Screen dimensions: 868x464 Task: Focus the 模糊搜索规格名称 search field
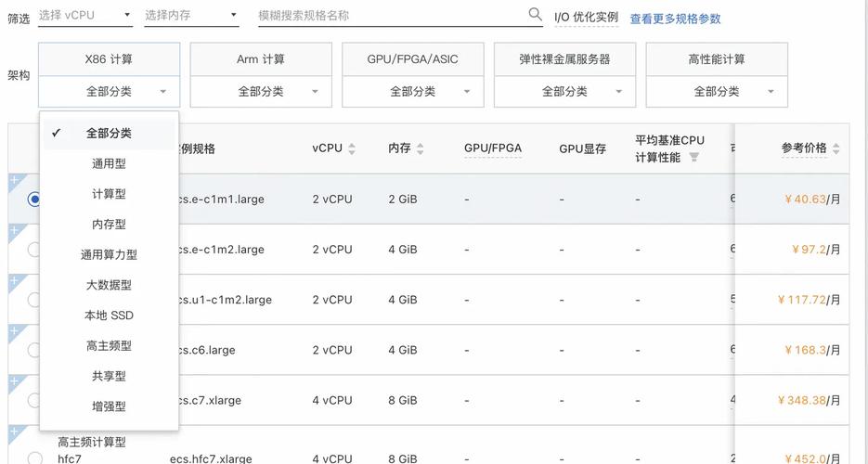pyautogui.click(x=390, y=16)
